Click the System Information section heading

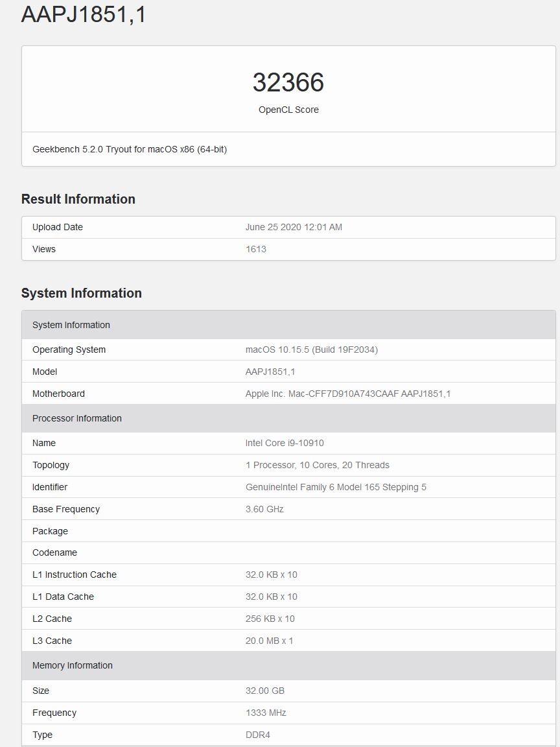pyautogui.click(x=82, y=293)
